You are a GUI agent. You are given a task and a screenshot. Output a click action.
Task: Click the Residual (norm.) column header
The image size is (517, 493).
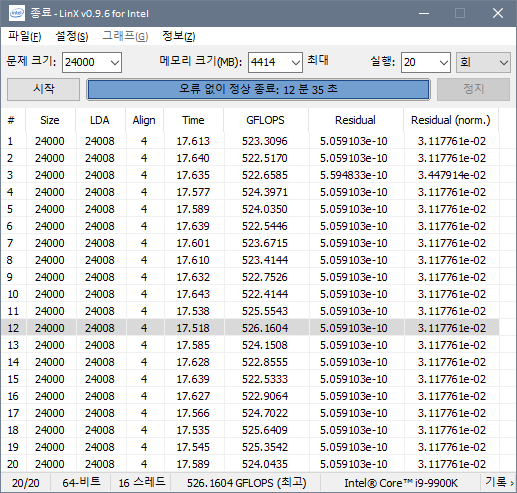click(x=451, y=120)
